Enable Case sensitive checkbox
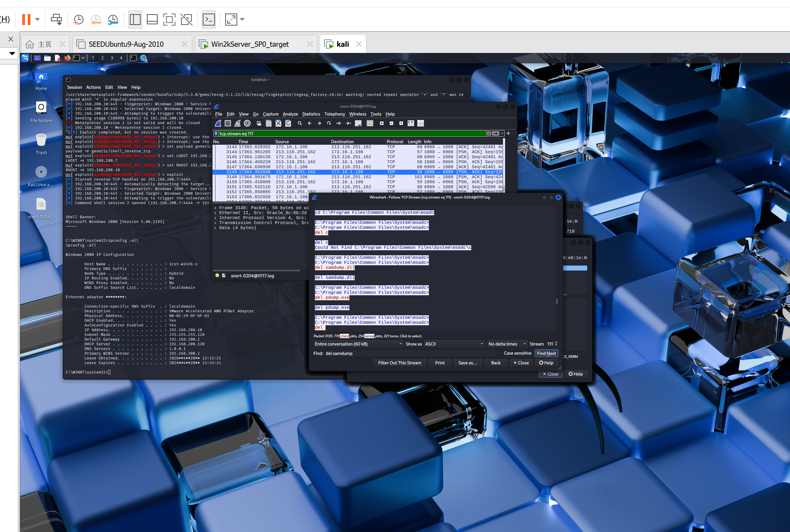 point(500,353)
